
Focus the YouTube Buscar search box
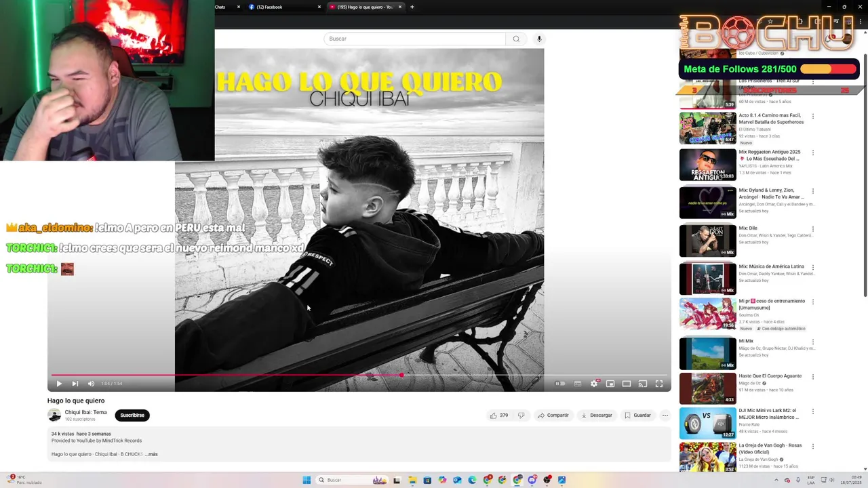pyautogui.click(x=415, y=39)
